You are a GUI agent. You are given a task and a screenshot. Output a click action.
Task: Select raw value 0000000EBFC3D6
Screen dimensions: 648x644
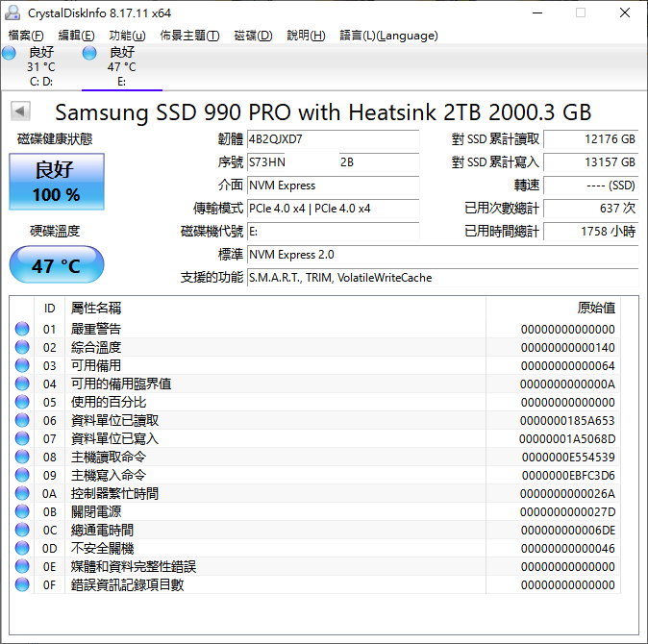568,476
